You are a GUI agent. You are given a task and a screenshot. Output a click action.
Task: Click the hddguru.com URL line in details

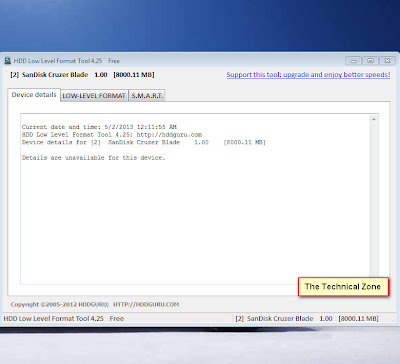tap(112, 135)
